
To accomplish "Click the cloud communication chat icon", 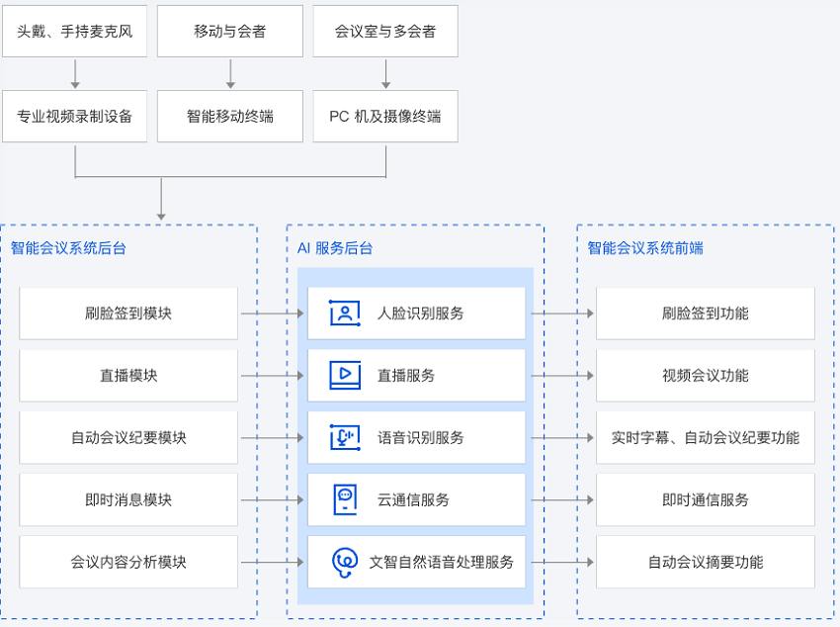I will click(345, 499).
